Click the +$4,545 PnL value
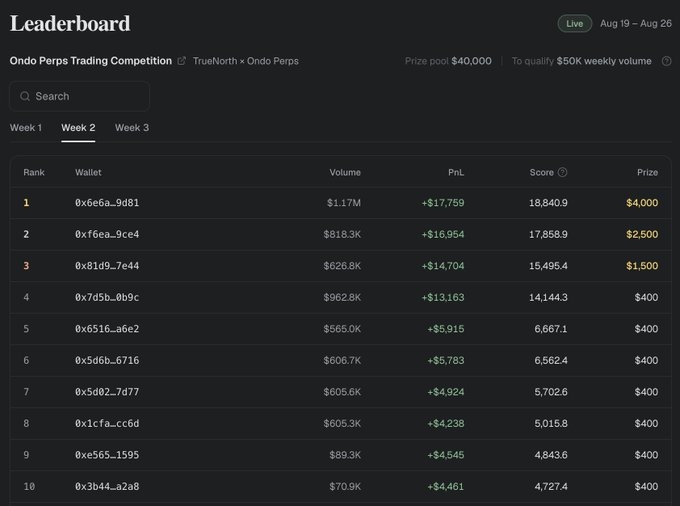The height and width of the screenshot is (506, 680). [x=446, y=455]
